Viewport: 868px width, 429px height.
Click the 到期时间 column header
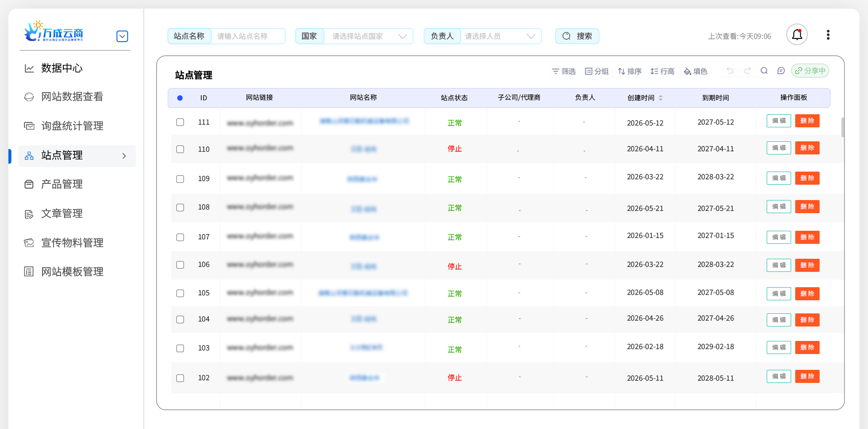(x=715, y=98)
